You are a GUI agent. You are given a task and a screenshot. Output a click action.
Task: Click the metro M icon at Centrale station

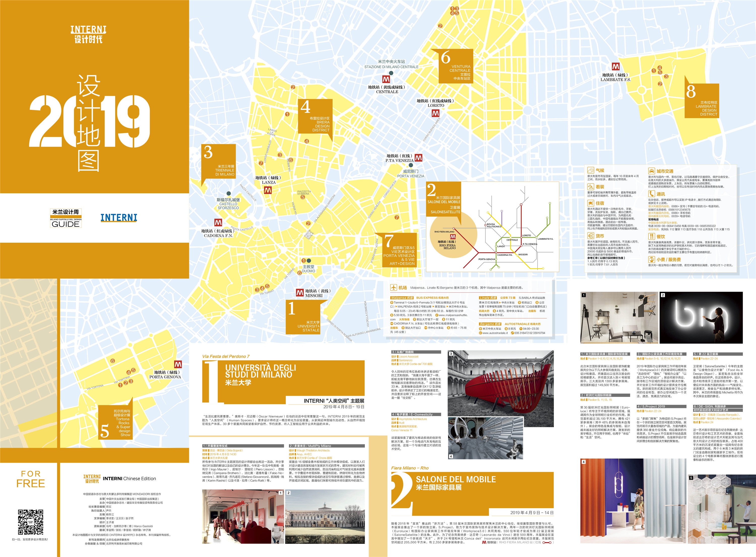(x=386, y=79)
